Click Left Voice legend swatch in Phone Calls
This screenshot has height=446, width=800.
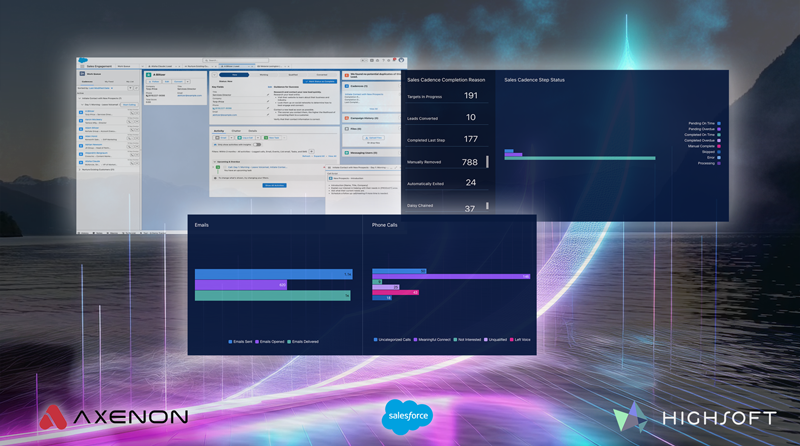[512, 339]
